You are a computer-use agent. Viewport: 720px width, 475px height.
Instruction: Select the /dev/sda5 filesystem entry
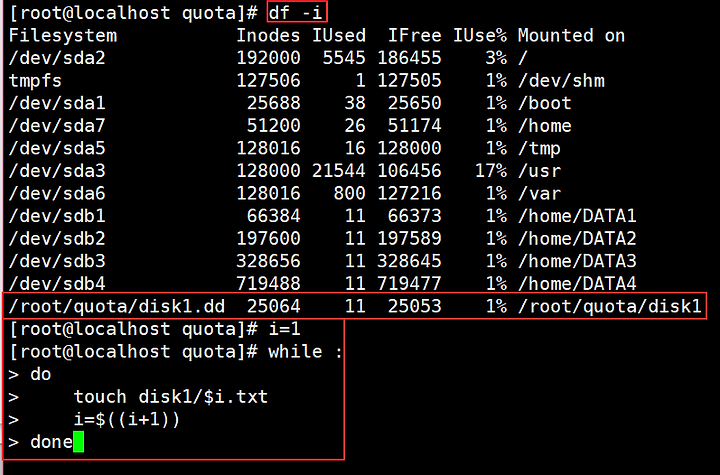tap(57, 148)
